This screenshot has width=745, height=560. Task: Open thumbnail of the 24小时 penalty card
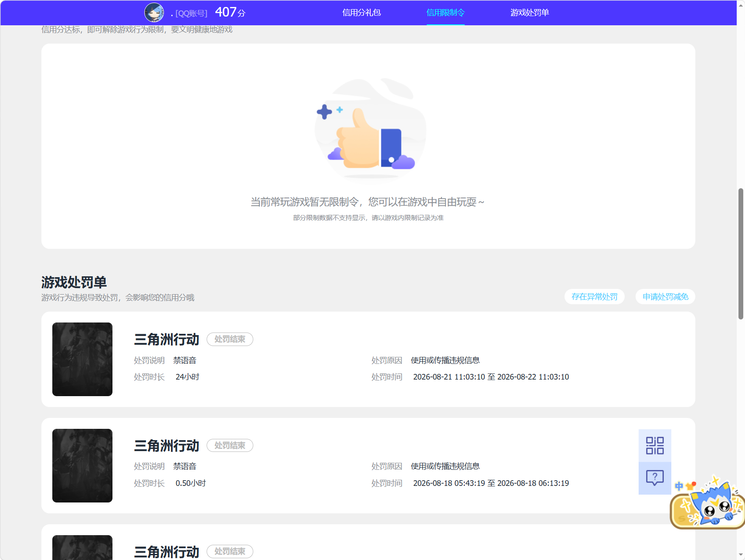(82, 359)
